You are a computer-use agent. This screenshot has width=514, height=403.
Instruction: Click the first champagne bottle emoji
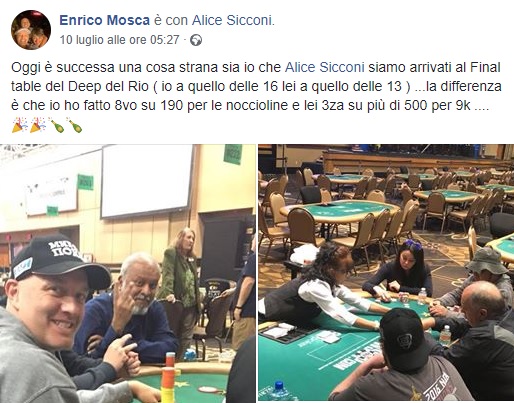pos(56,125)
